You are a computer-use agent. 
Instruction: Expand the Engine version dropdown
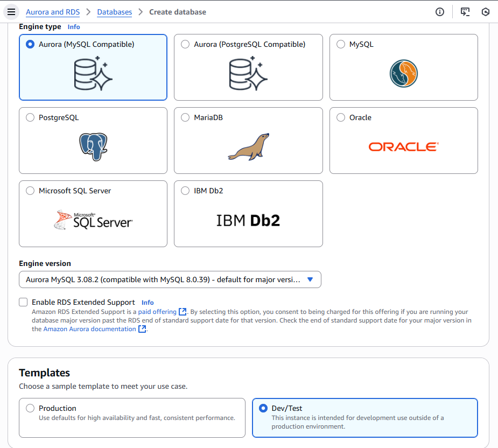pos(170,279)
